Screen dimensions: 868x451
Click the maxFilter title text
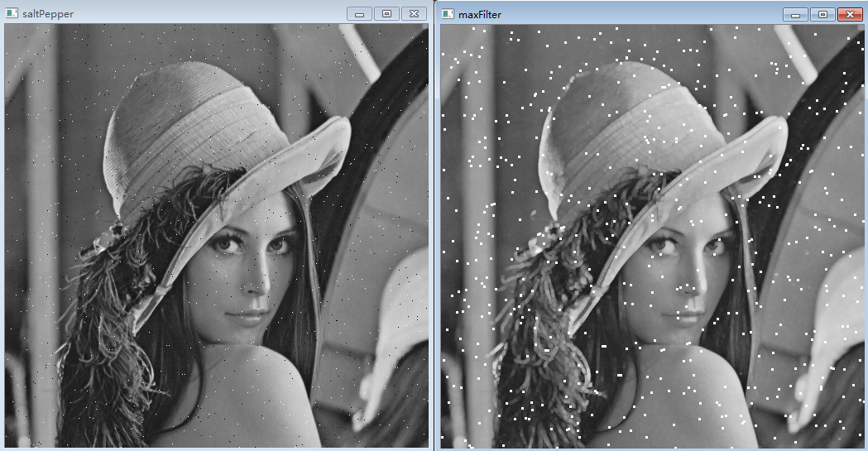coord(480,14)
